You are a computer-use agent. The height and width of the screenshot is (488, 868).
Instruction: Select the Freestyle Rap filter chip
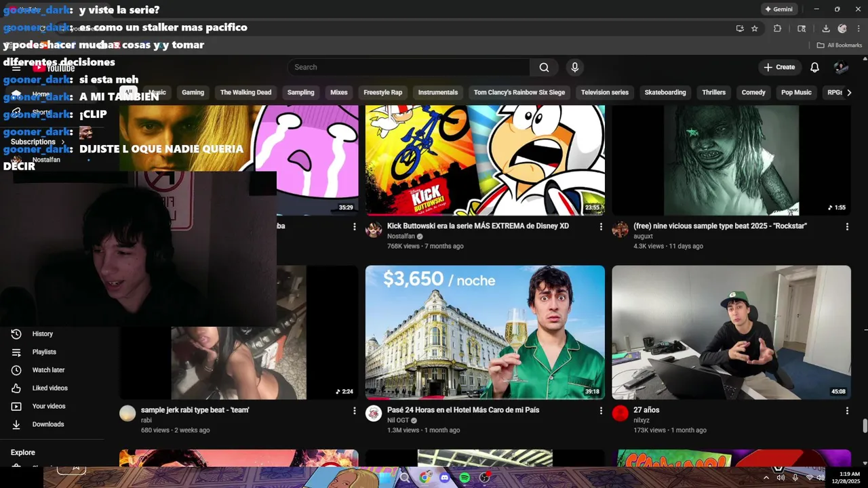click(382, 92)
